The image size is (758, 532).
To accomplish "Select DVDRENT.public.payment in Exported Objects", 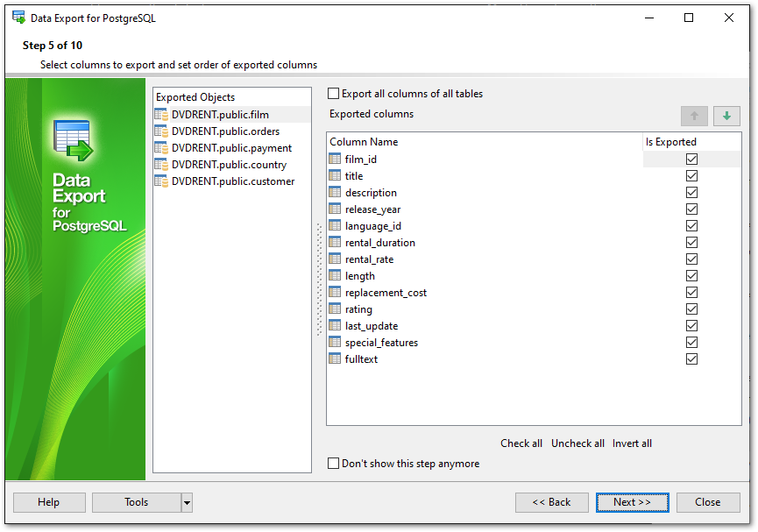I will (231, 148).
